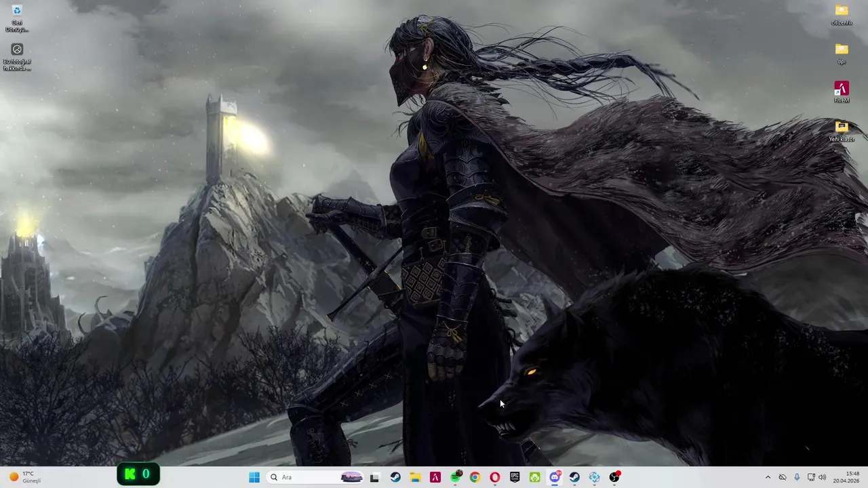Viewport: 868px width, 488px height.
Task: Select the 'Yeni klasör' desktop folder
Action: pos(842,131)
